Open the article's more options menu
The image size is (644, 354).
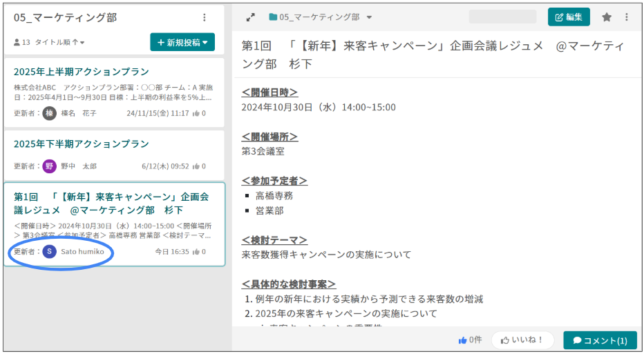[627, 17]
